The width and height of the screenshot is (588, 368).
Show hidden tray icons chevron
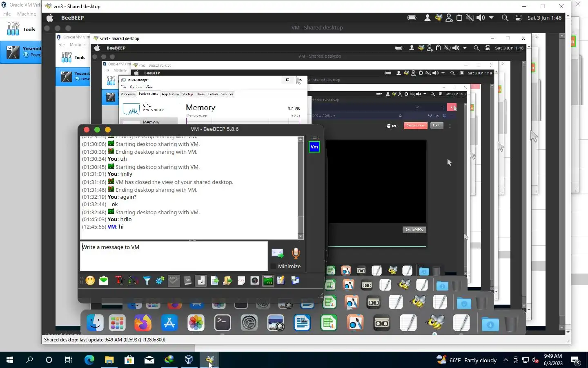506,360
